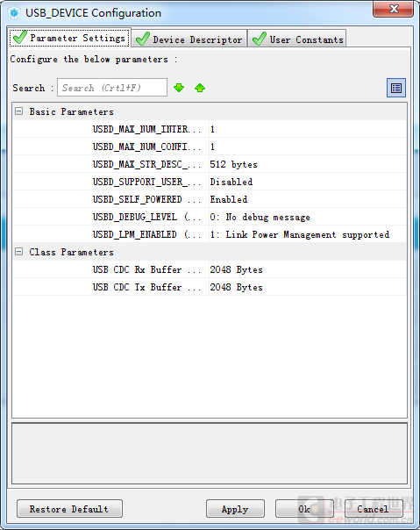Click the green up arrow search-previous icon
The width and height of the screenshot is (420, 530).
(200, 88)
